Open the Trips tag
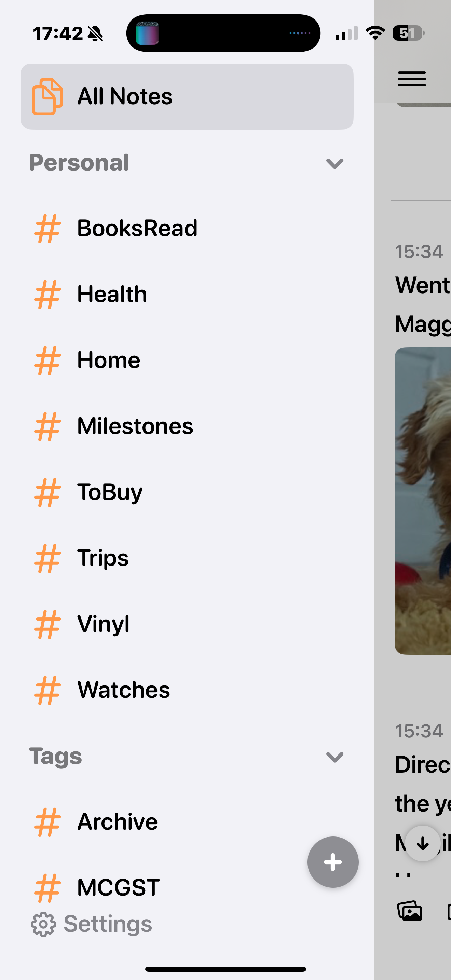The image size is (451, 980). 103,558
